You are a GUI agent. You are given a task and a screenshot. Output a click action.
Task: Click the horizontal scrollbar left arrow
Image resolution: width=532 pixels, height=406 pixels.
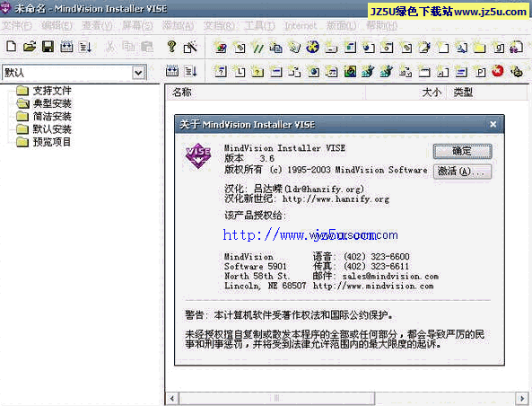[172, 398]
